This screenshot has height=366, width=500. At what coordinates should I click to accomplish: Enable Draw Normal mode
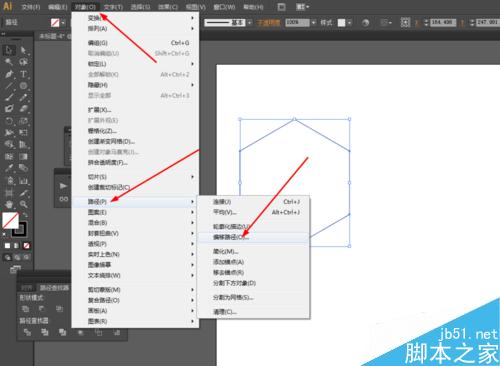coord(7,257)
